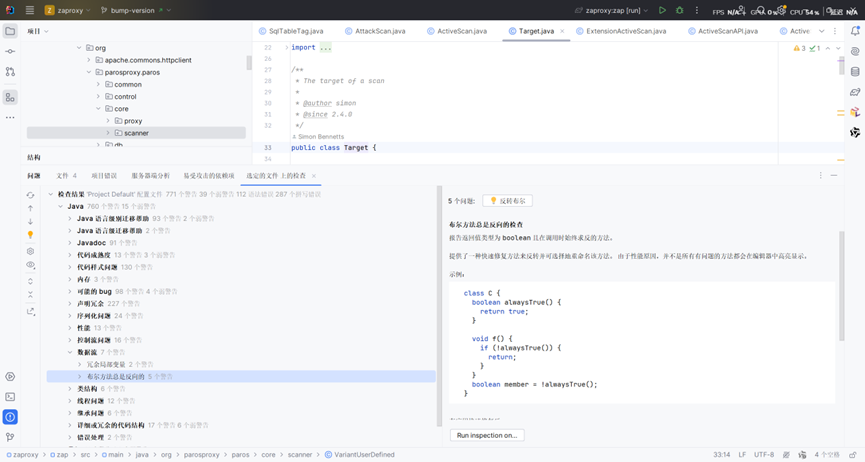
Task: Click the LF line separator status entry
Action: 742,455
